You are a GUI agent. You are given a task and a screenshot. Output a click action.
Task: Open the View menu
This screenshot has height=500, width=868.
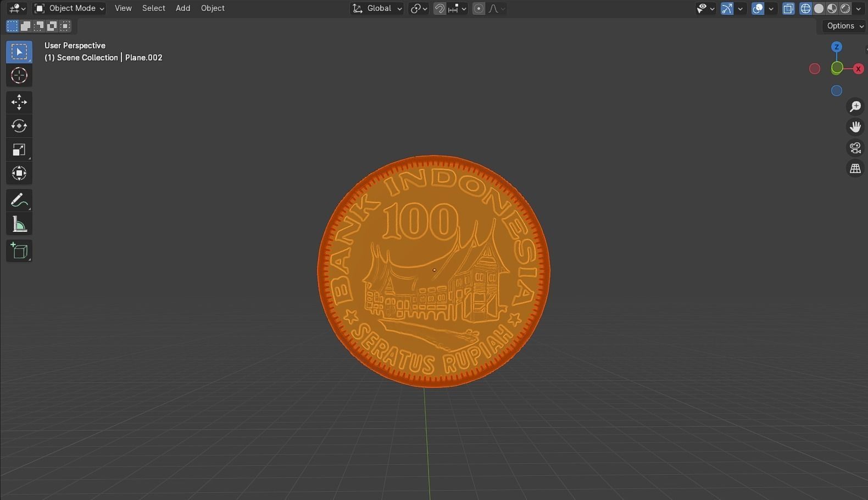pyautogui.click(x=123, y=8)
